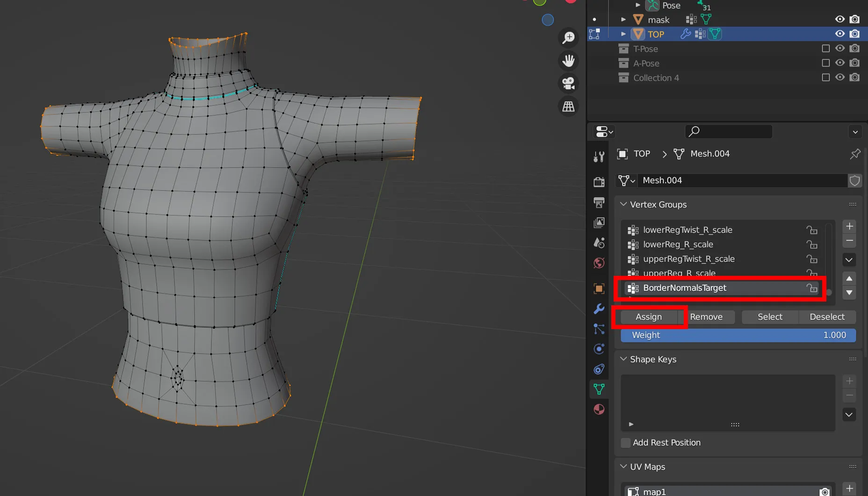Screen dimensions: 868x496
Task: Open the Object Data mesh tab
Action: pos(599,389)
